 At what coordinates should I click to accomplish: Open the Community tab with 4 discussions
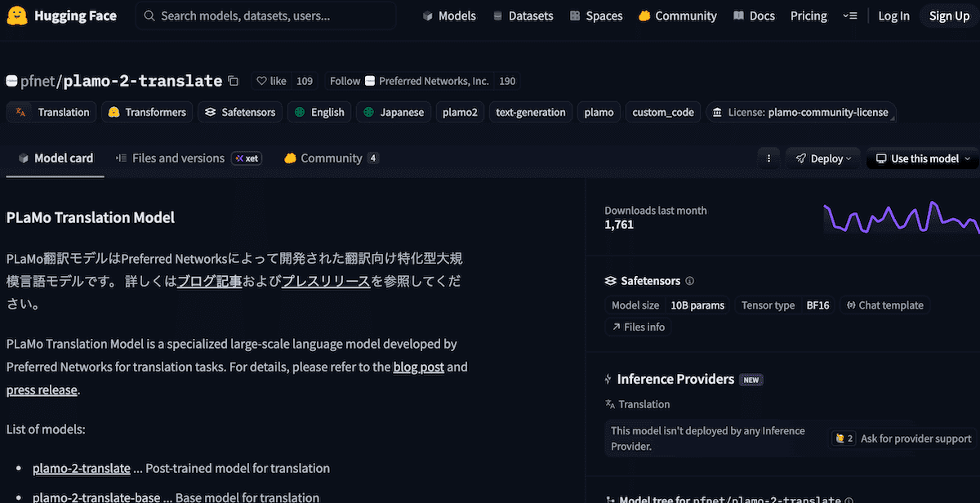[331, 158]
